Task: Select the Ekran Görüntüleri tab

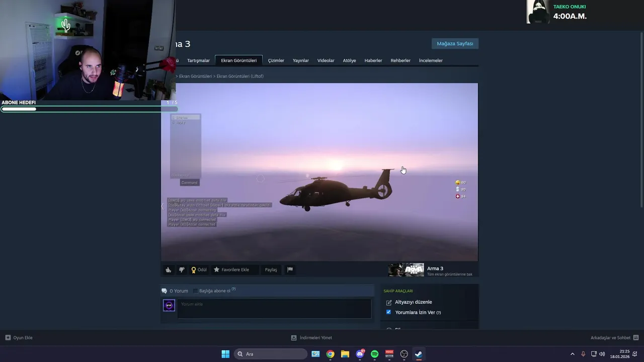Action: coord(238,60)
